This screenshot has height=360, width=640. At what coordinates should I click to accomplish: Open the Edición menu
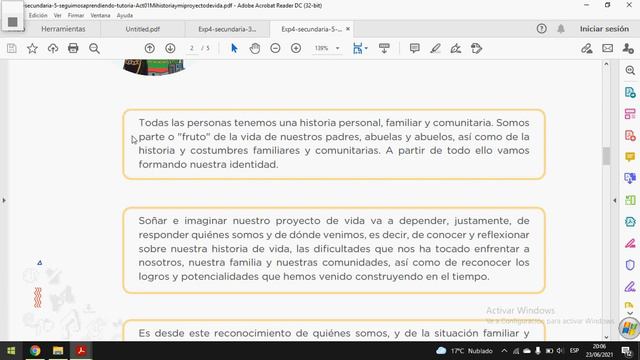38,16
